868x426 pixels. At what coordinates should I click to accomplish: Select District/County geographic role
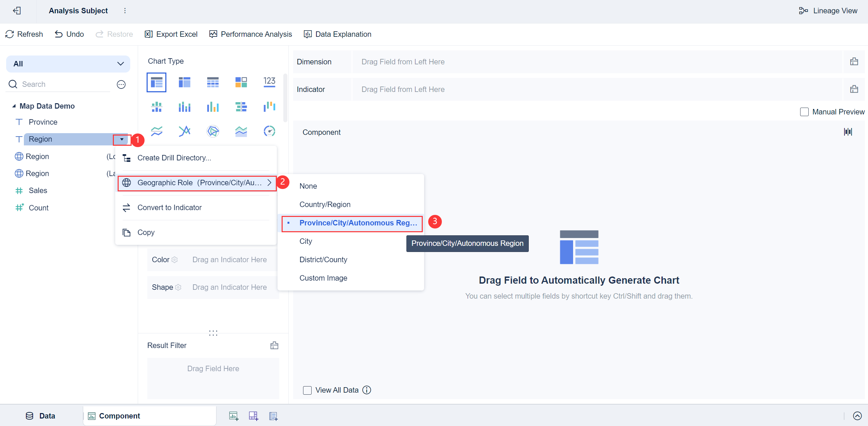(x=351, y=259)
